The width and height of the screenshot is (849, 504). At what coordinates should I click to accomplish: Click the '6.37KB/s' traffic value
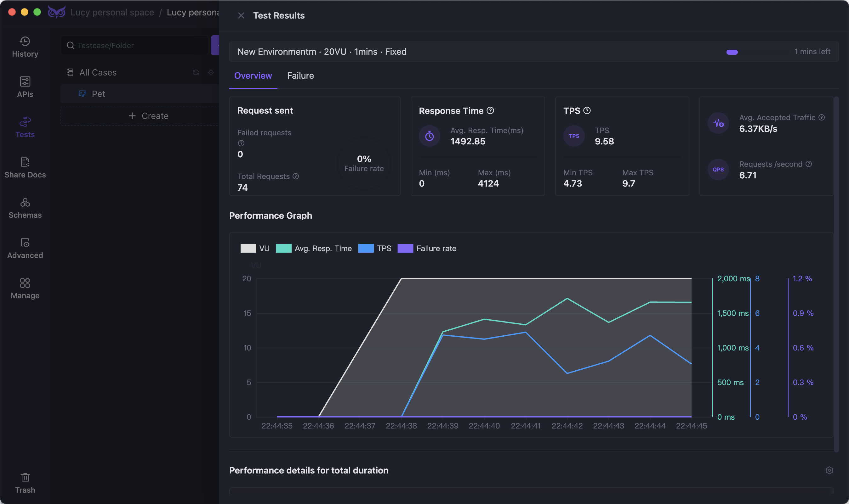click(758, 129)
